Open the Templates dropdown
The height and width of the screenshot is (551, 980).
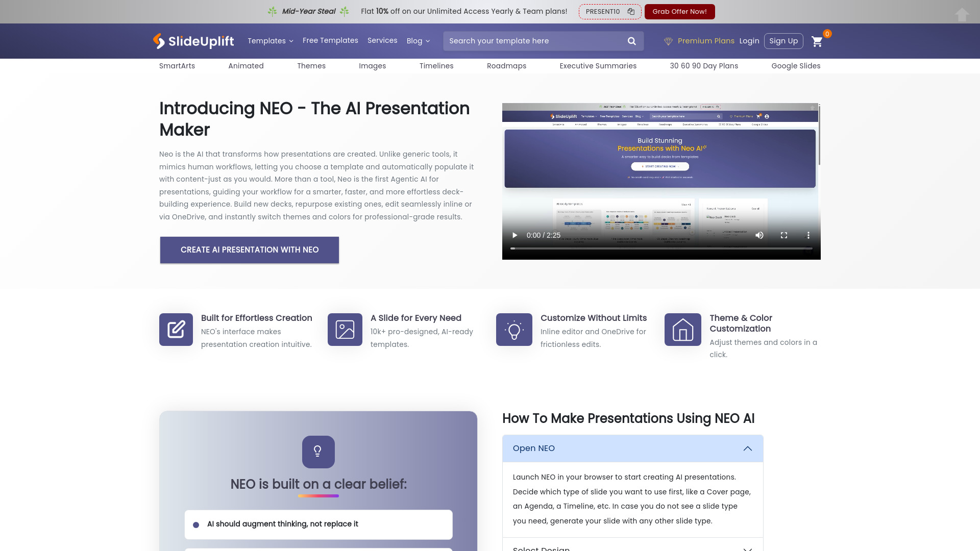click(x=270, y=41)
